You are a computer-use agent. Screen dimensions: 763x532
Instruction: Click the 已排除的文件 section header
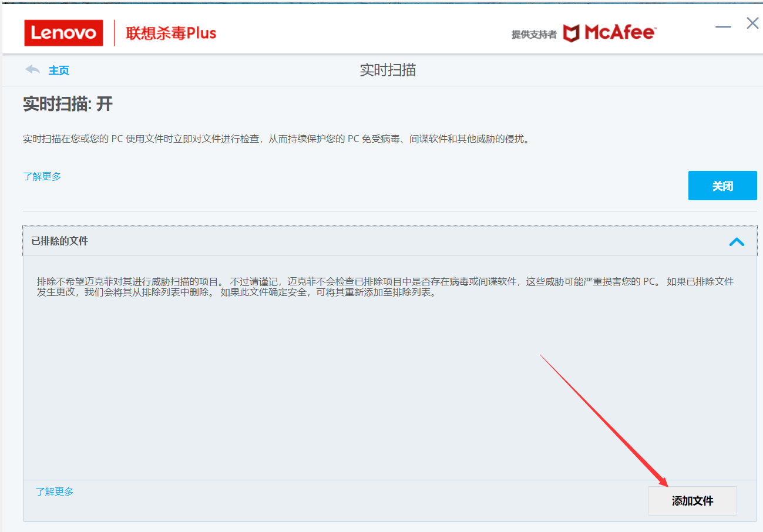390,241
